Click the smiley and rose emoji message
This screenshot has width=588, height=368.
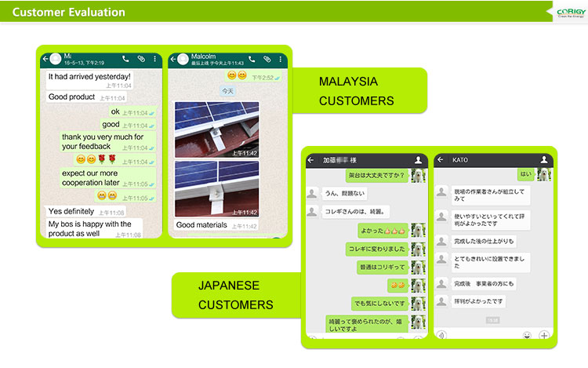[x=115, y=160]
